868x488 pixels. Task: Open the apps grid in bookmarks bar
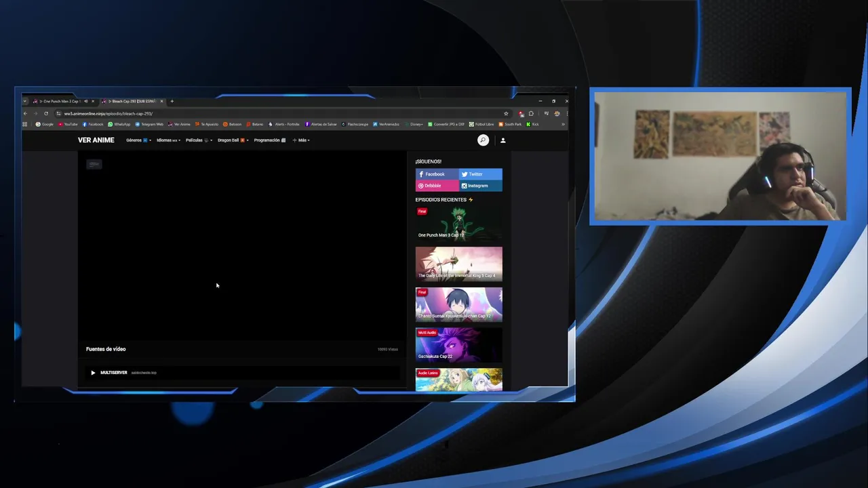25,124
